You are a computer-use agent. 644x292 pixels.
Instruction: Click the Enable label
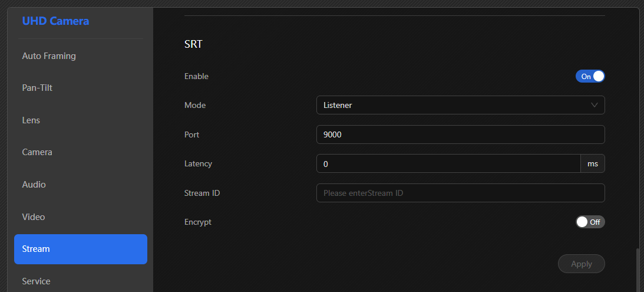(196, 76)
